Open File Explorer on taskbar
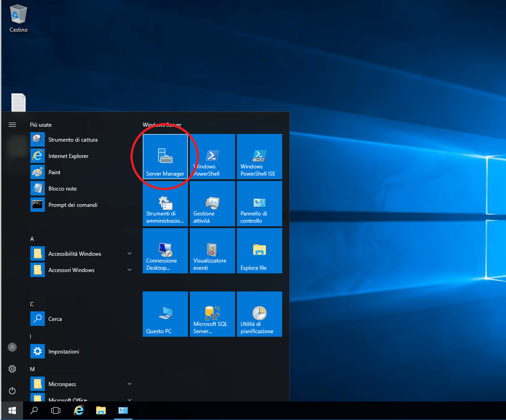Viewport: 506px width, 420px height. point(101,410)
